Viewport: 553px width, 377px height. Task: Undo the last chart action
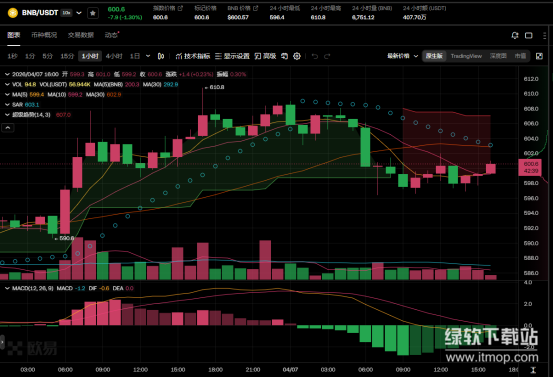click(315, 56)
